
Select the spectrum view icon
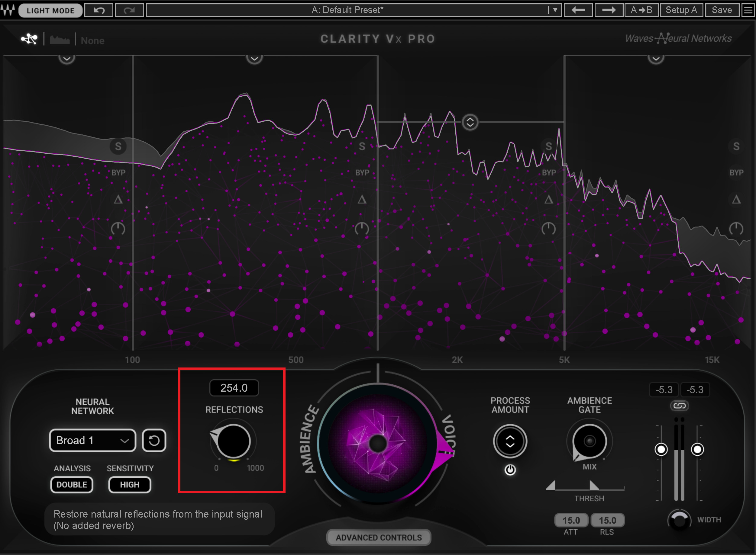point(60,40)
